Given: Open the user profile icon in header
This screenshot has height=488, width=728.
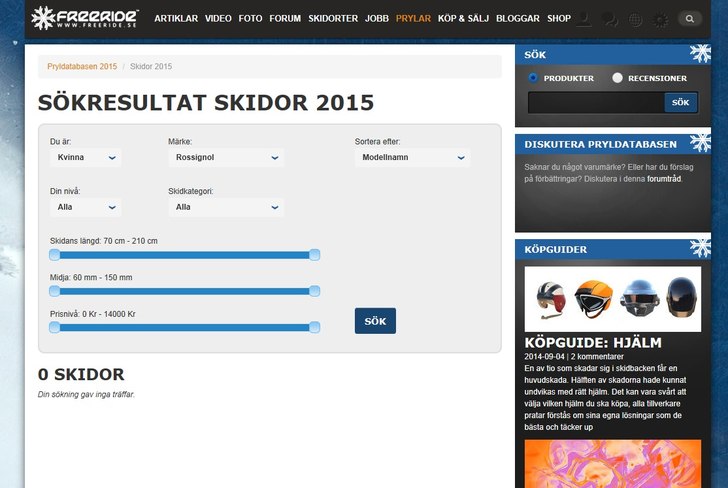Looking at the screenshot, I should coord(585,18).
